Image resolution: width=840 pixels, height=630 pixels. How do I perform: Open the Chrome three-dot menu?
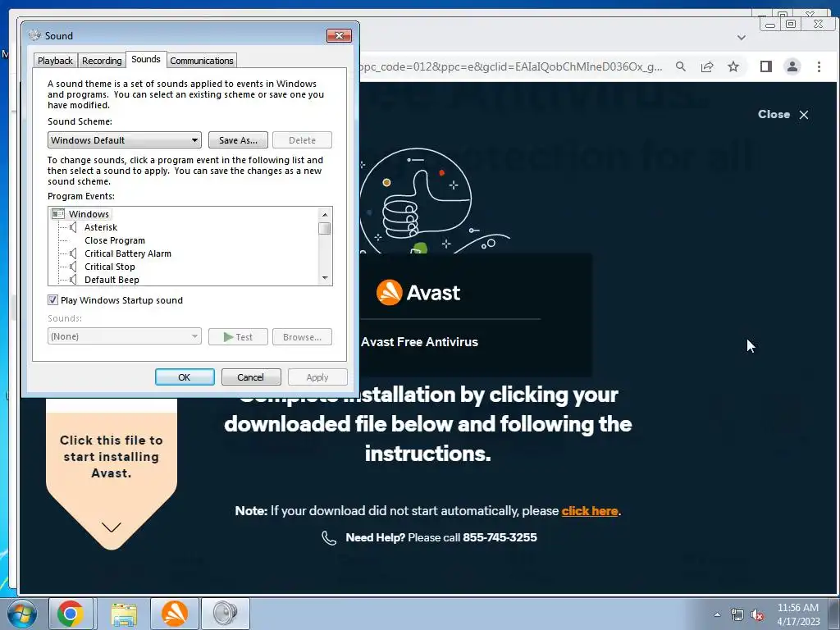(819, 66)
